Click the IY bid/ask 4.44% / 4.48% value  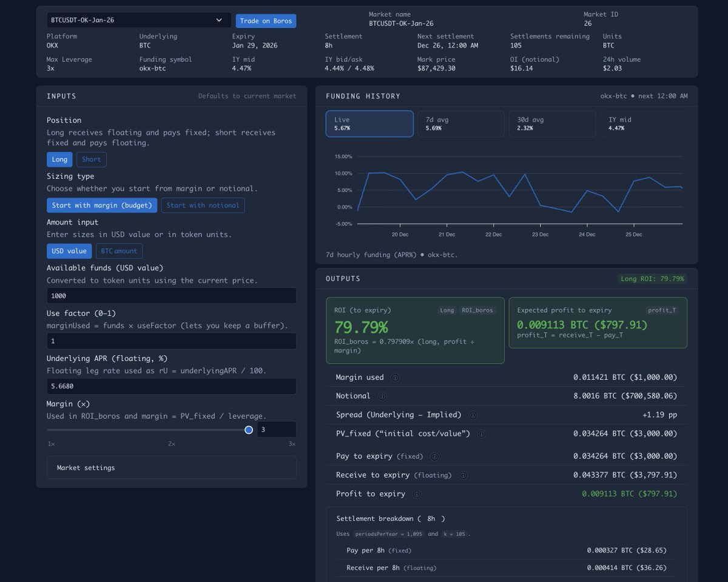pos(349,69)
